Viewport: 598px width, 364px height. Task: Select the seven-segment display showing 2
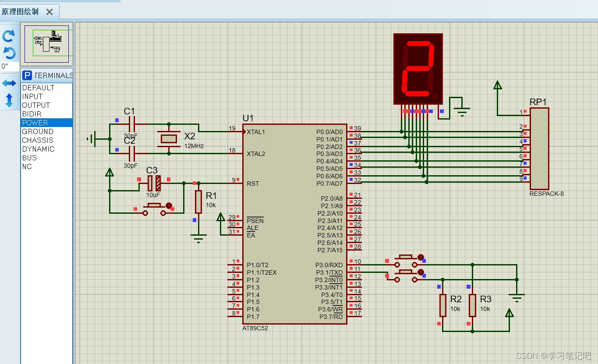tap(418, 69)
